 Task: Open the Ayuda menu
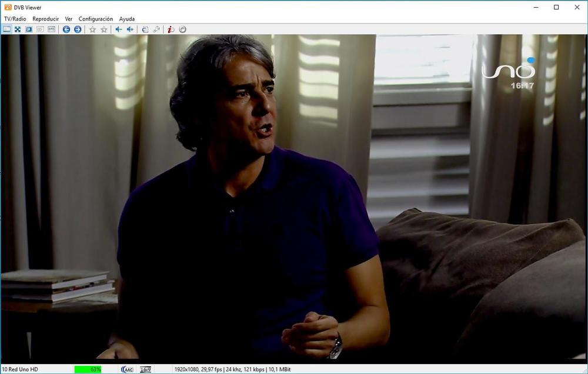tap(127, 19)
